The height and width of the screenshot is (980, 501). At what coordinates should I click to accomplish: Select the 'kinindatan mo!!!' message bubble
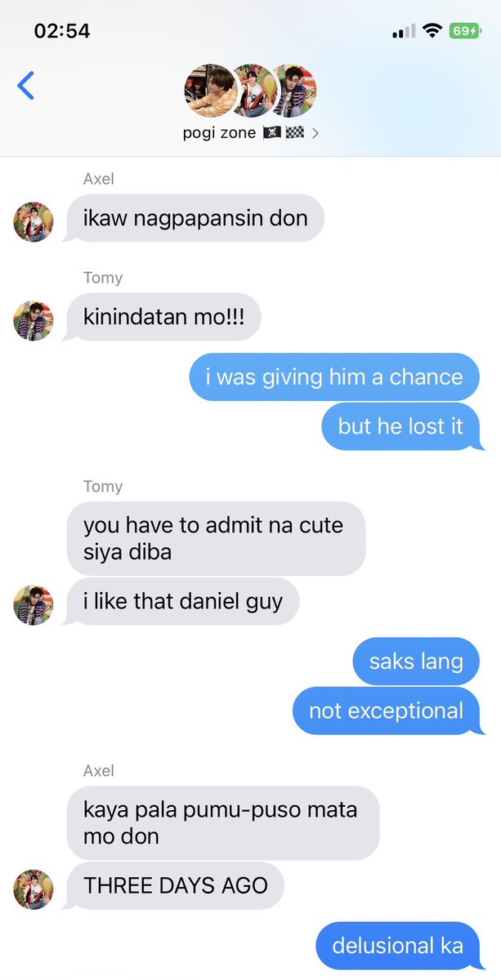163,317
